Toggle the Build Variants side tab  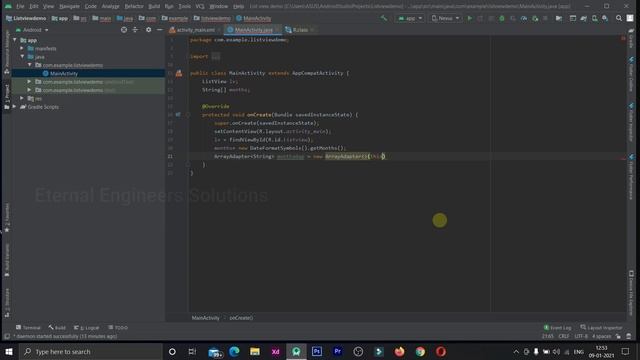(7, 260)
